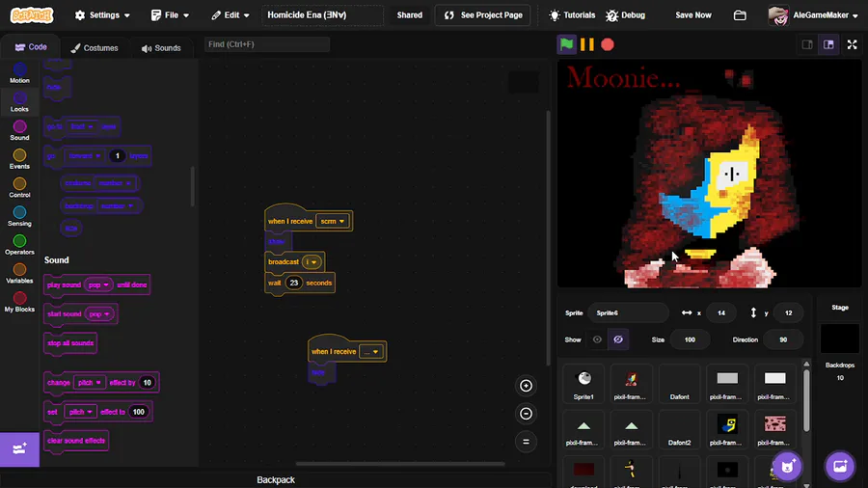Hide the sprite using crossed eye icon

618,339
